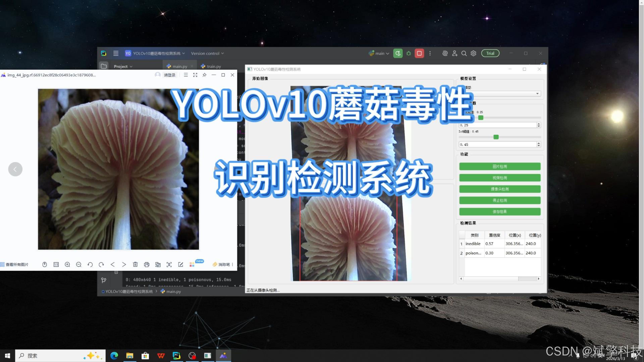Image resolution: width=644 pixels, height=362 pixels.
Task: Open PyCharm debug bug icon
Action: click(409, 53)
